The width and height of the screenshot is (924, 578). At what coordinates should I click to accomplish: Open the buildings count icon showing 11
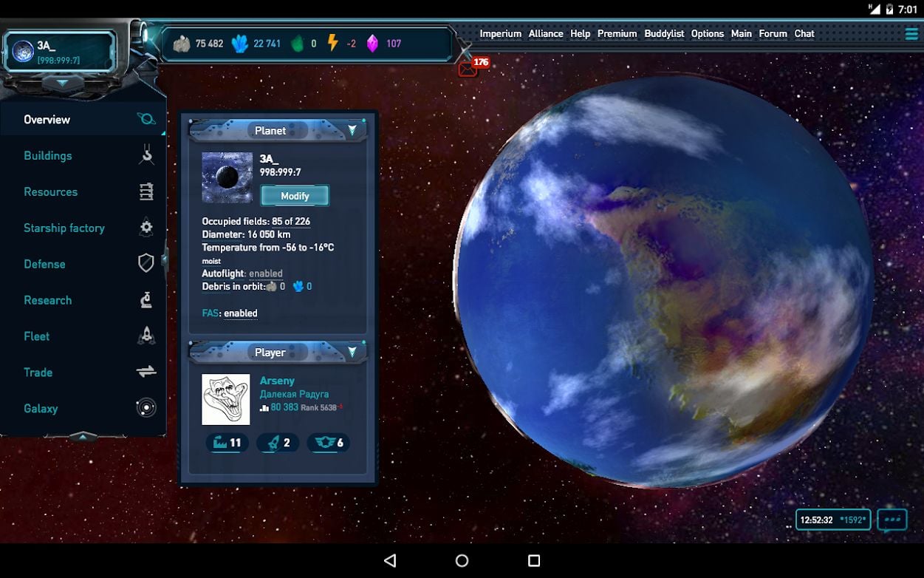(227, 443)
